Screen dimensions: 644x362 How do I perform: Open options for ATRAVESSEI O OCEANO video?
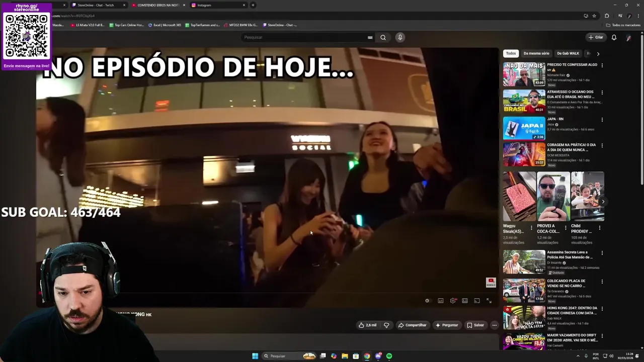(x=602, y=93)
